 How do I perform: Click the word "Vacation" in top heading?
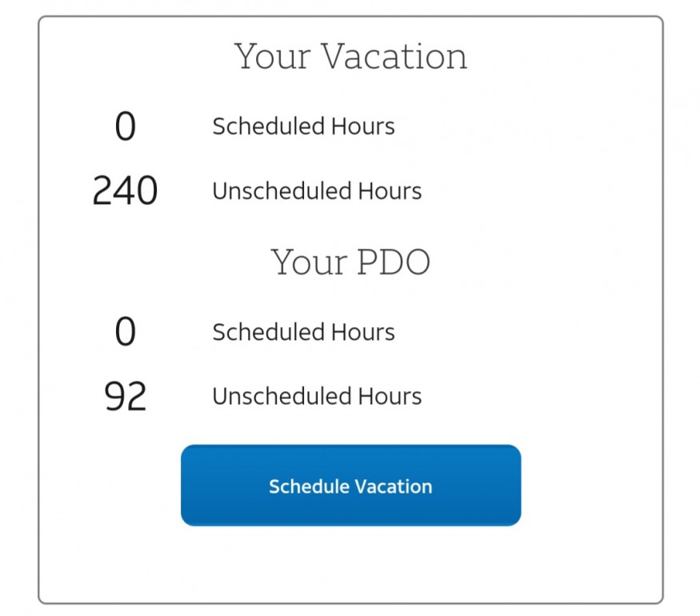point(394,57)
